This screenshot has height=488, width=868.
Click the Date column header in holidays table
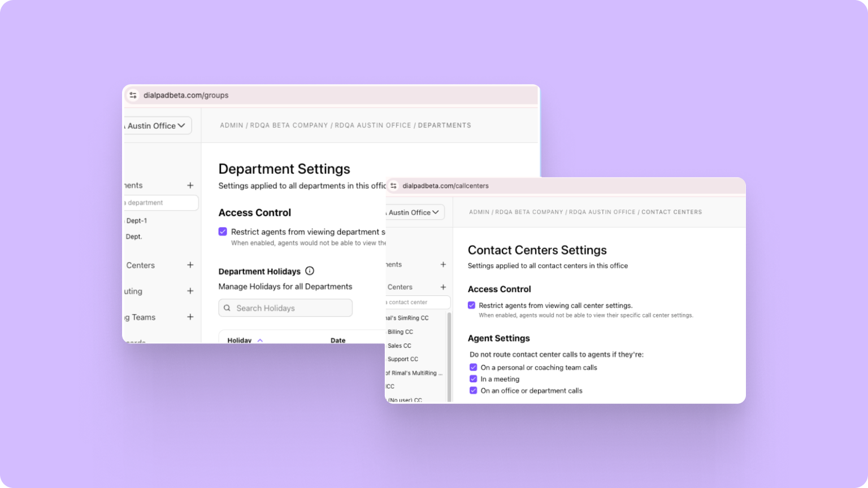pos(338,341)
